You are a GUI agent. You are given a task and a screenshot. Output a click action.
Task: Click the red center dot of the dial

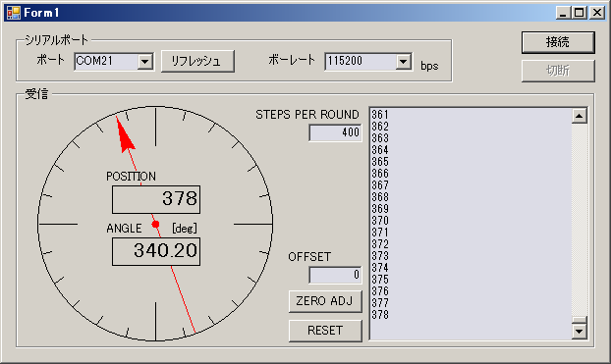[155, 224]
